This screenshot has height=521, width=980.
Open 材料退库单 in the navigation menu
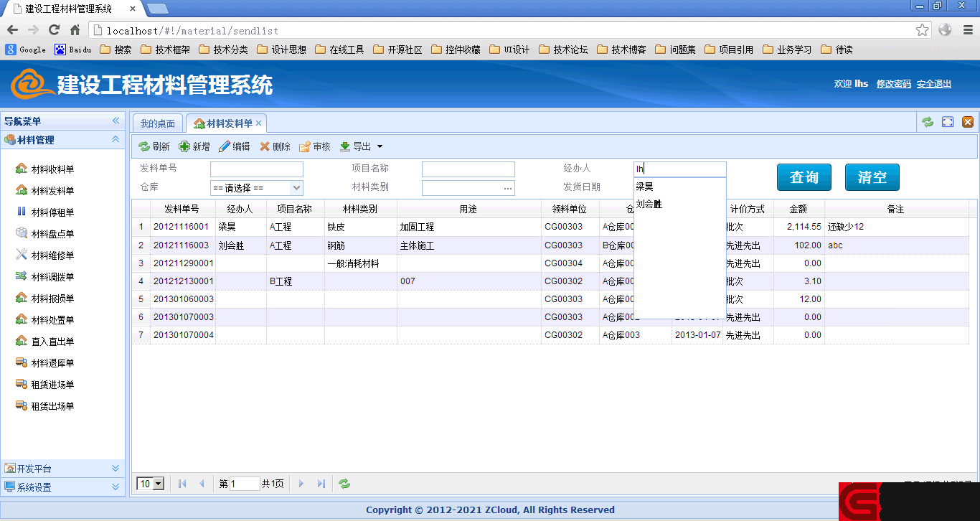pyautogui.click(x=44, y=363)
